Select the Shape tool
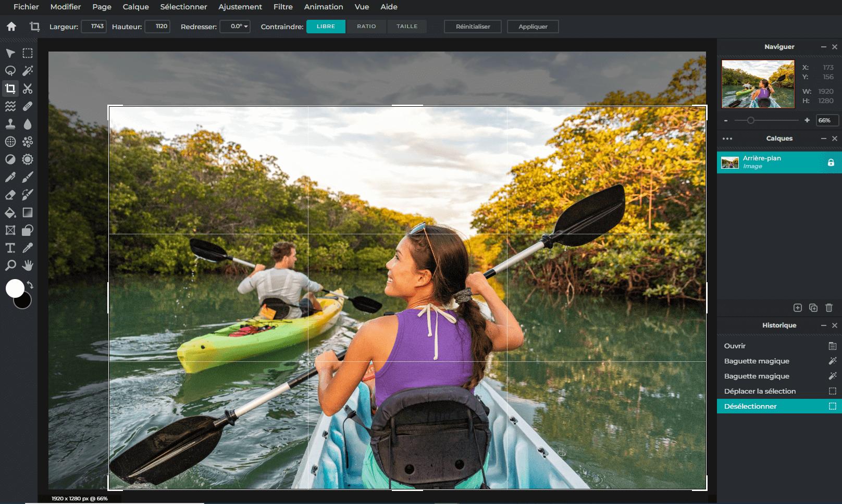842x504 pixels. 28,230
